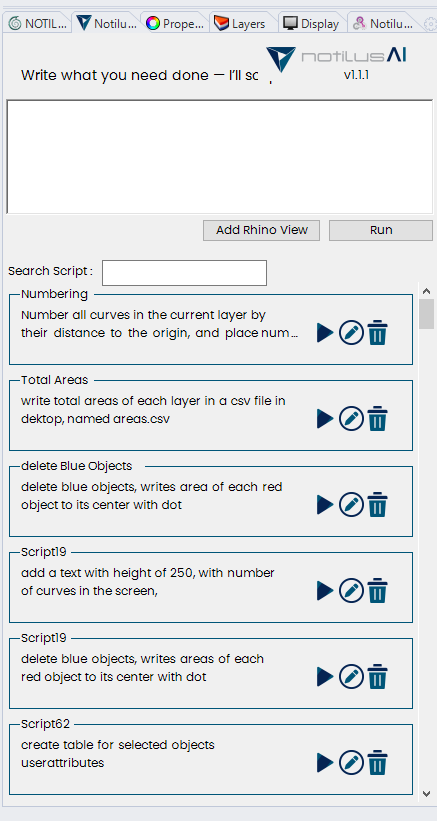Delete the Script62 entry with trash icon
Viewport: 437px width, 821px height.
coord(377,762)
